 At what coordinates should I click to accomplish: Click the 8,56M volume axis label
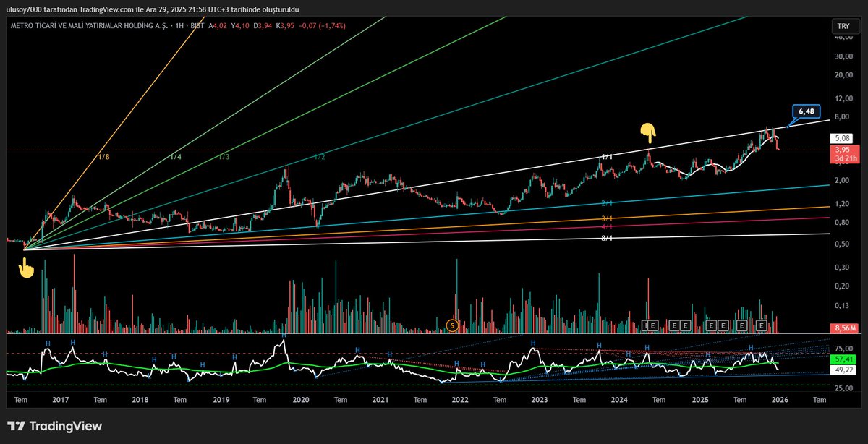pos(843,328)
